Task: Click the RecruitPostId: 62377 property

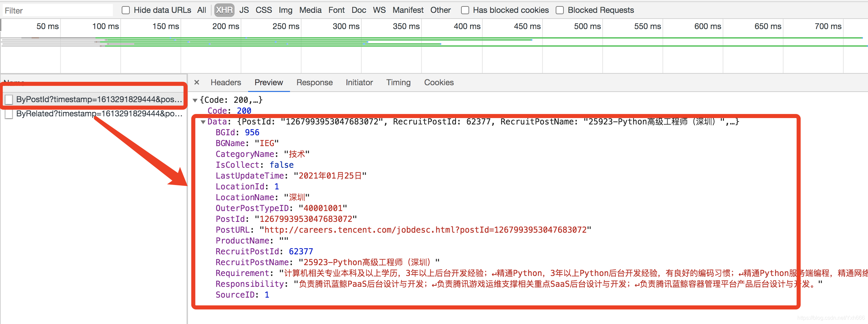Action: click(264, 251)
